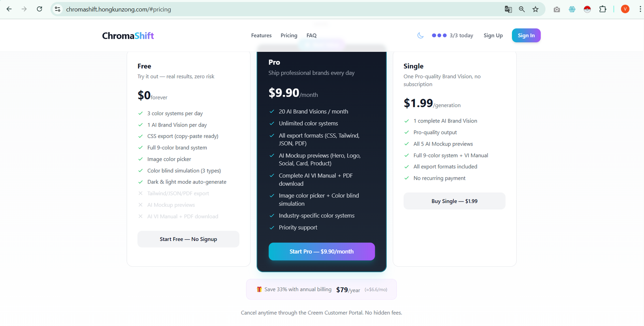This screenshot has width=644, height=326.
Task: Click the Sign In button
Action: point(526,35)
